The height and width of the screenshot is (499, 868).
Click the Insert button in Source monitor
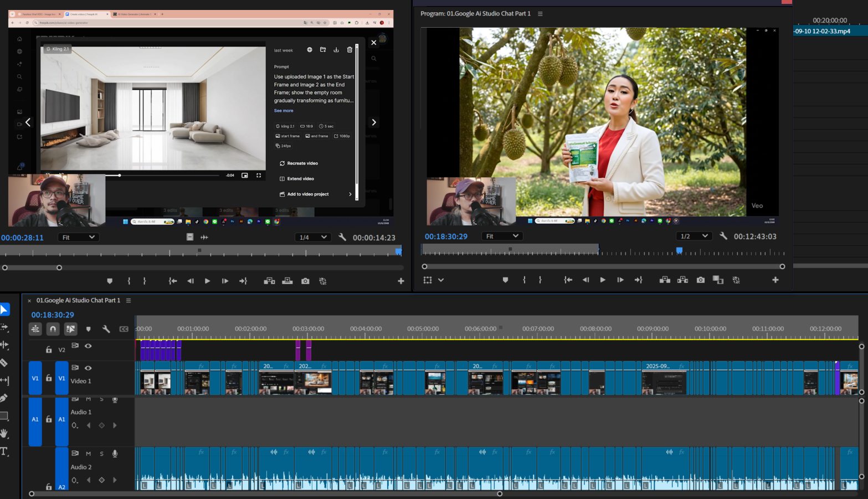[x=269, y=281]
